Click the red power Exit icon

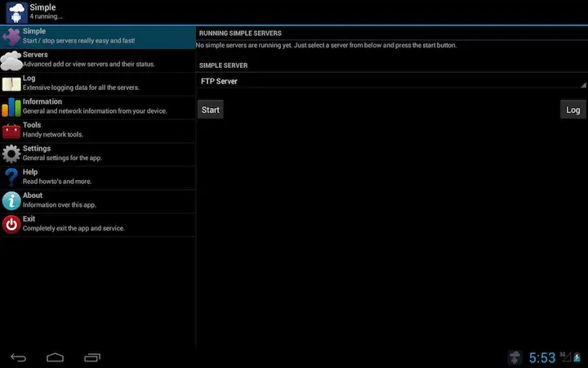point(11,225)
